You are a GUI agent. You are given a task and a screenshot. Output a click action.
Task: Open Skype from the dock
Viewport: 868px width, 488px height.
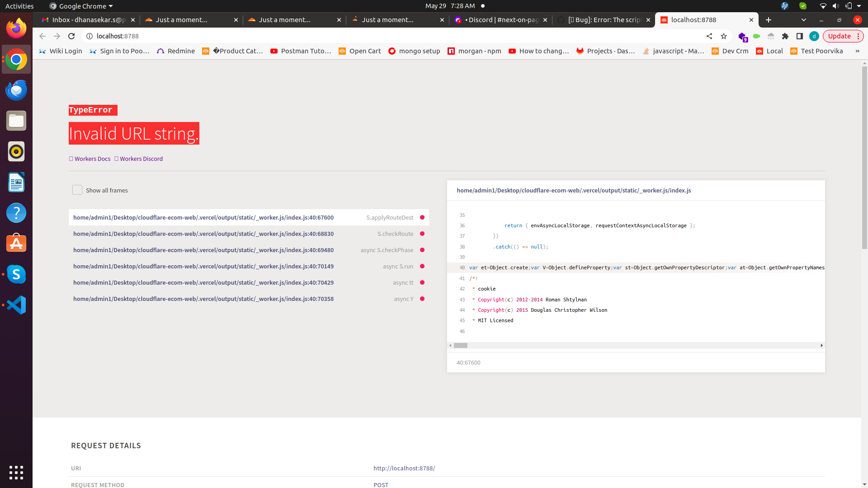point(16,274)
